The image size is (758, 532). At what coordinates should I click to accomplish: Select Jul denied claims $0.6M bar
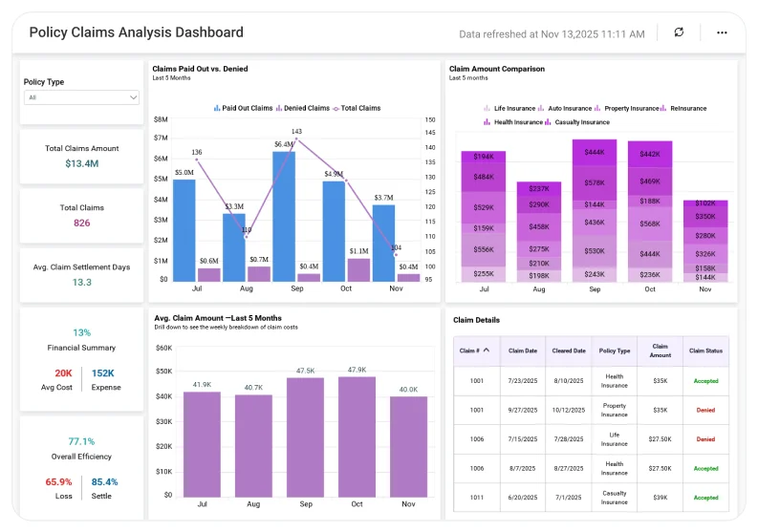[208, 275]
